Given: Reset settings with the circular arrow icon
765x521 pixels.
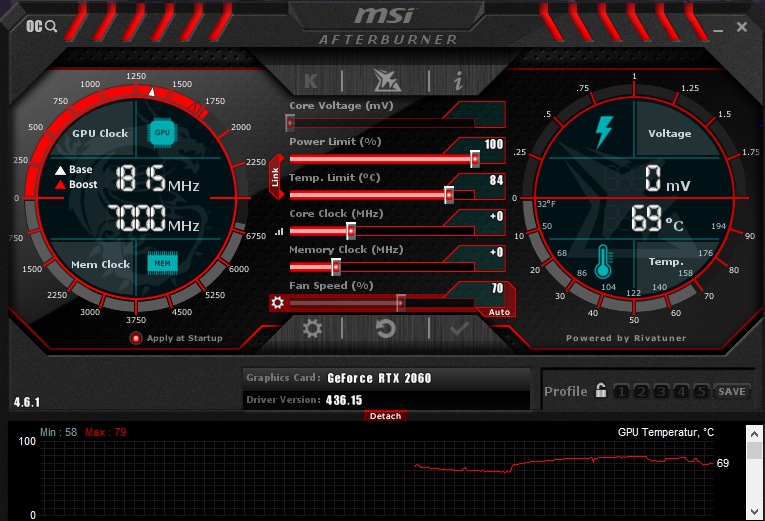Looking at the screenshot, I should pyautogui.click(x=385, y=329).
